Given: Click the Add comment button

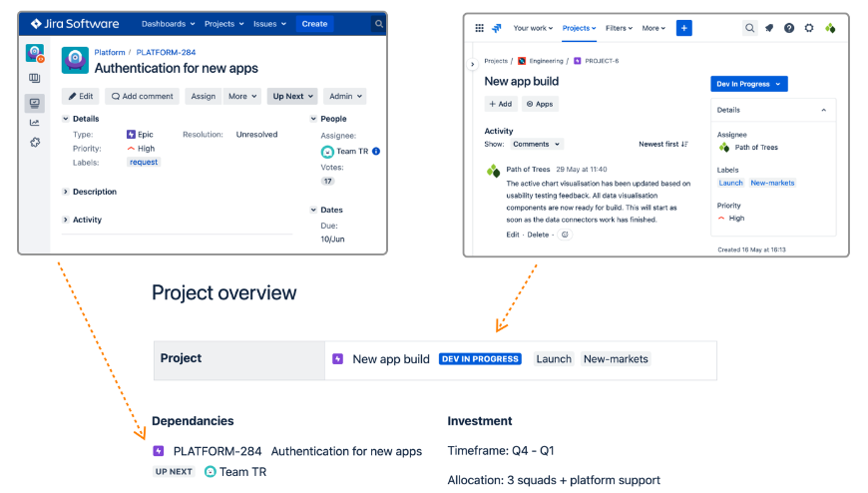Looking at the screenshot, I should 143,96.
